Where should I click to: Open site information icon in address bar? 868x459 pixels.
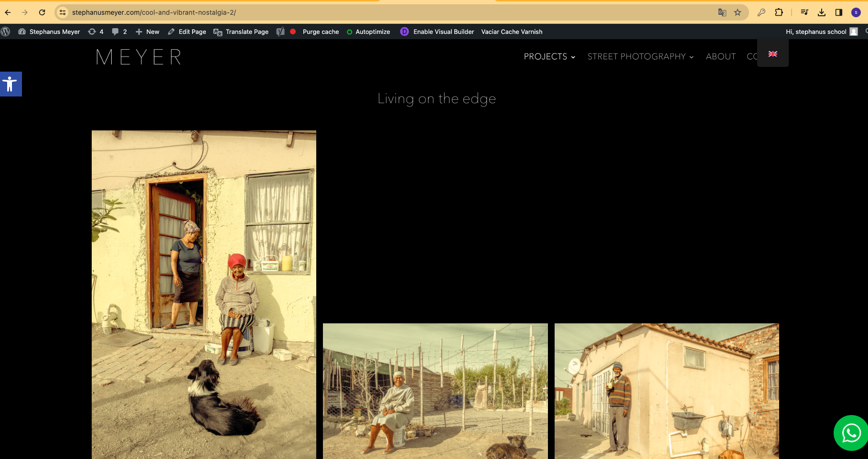coord(63,12)
